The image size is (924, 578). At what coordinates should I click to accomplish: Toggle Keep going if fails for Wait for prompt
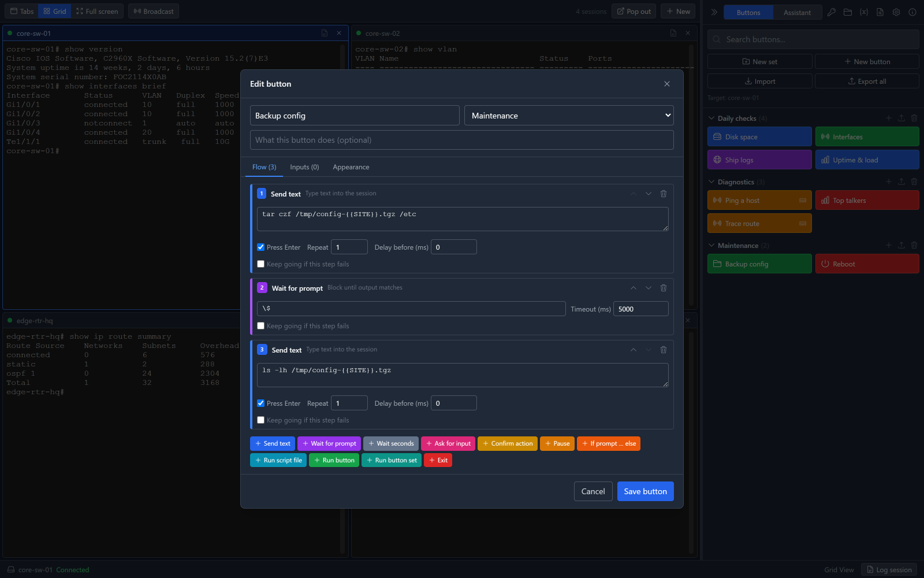[261, 326]
